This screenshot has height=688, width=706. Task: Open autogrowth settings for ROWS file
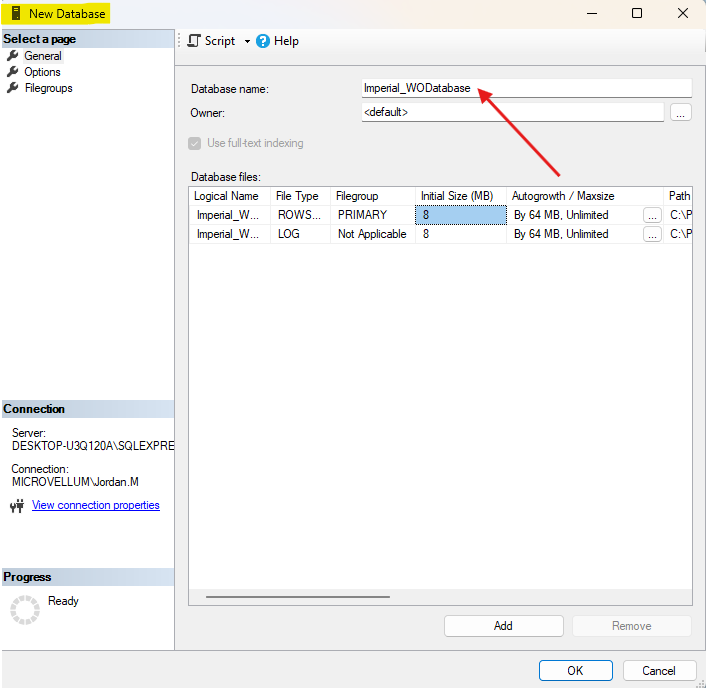652,215
